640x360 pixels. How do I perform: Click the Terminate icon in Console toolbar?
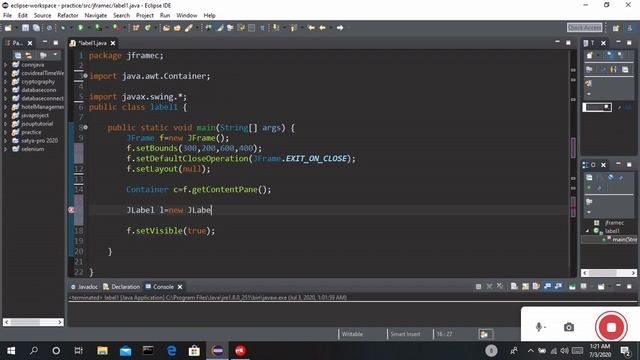(x=478, y=287)
